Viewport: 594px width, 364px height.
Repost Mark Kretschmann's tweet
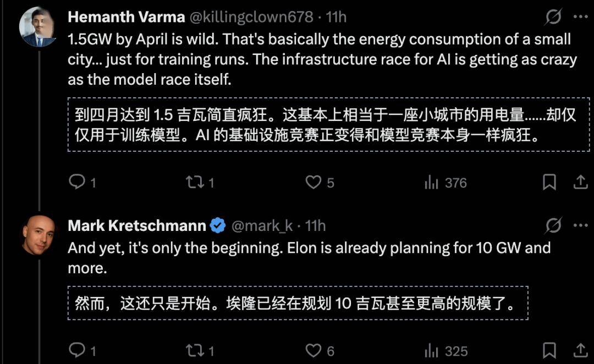tap(194, 350)
